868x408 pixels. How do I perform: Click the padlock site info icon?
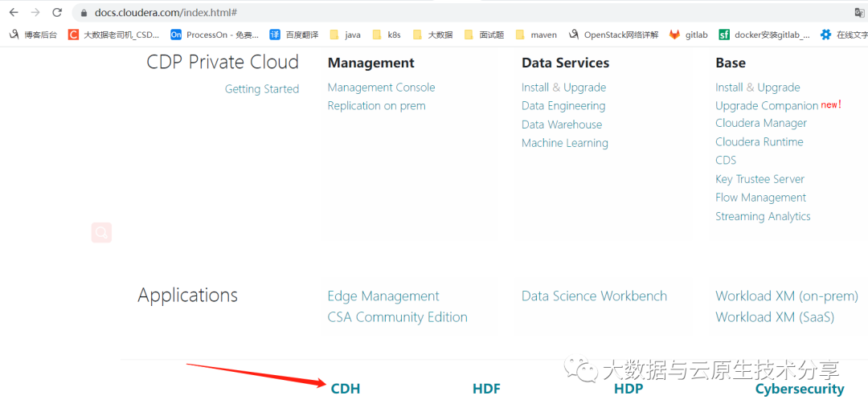(84, 13)
